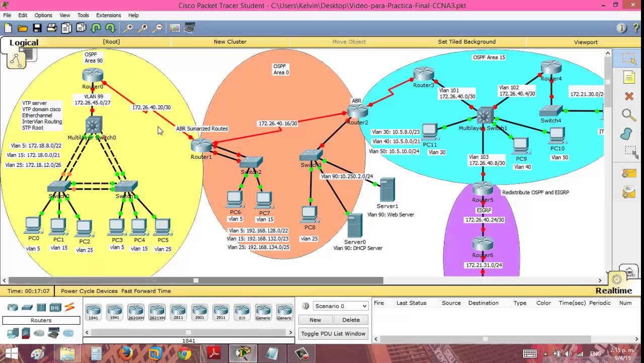Pick the Draw Polygon shape tool
Image resolution: width=644 pixels, height=363 pixels.
626,134
